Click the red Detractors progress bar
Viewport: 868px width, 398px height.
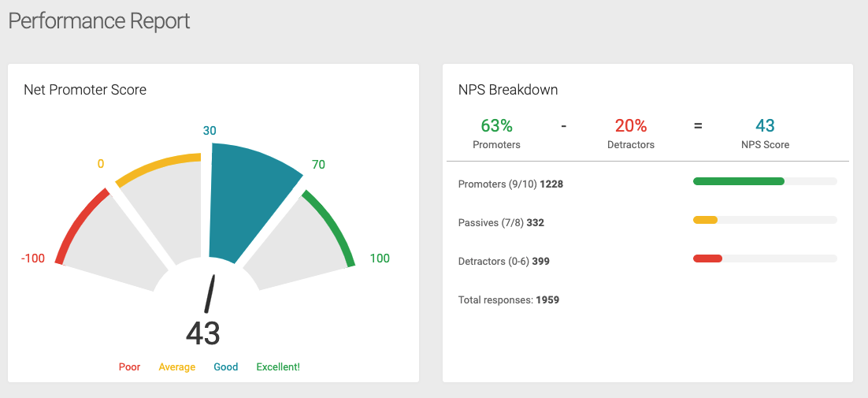pyautogui.click(x=707, y=258)
